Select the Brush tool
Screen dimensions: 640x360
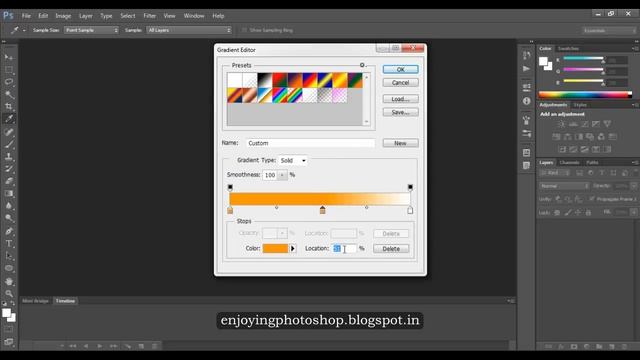[x=9, y=144]
